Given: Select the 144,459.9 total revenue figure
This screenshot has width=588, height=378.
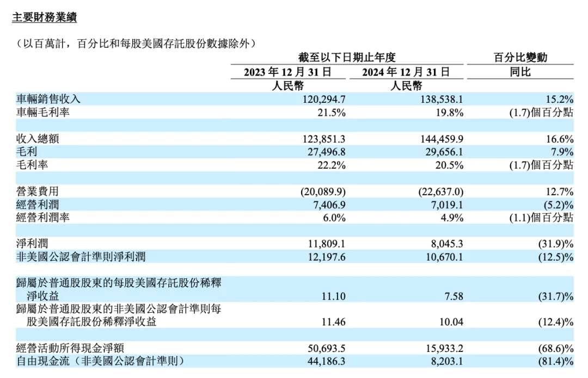Looking at the screenshot, I should tap(442, 139).
